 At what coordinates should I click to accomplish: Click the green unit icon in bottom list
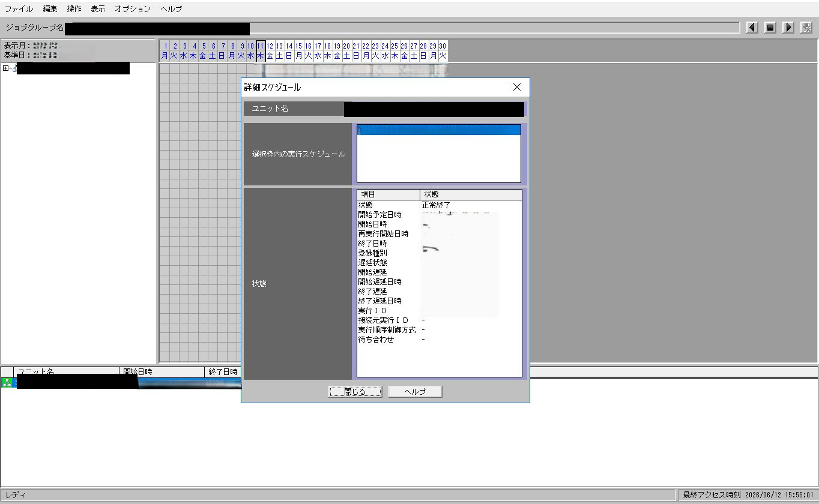(7, 382)
